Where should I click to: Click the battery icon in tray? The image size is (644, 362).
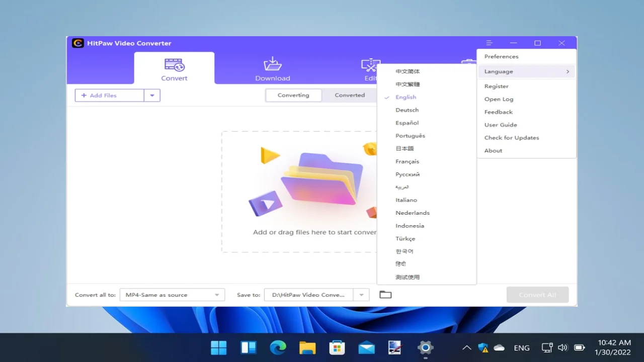tap(580, 347)
